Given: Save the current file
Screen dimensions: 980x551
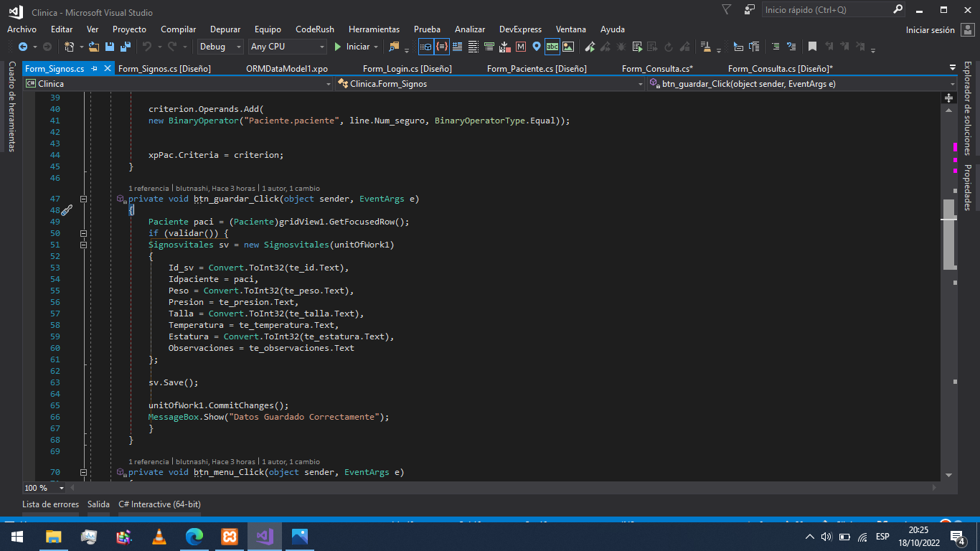Looking at the screenshot, I should point(110,47).
